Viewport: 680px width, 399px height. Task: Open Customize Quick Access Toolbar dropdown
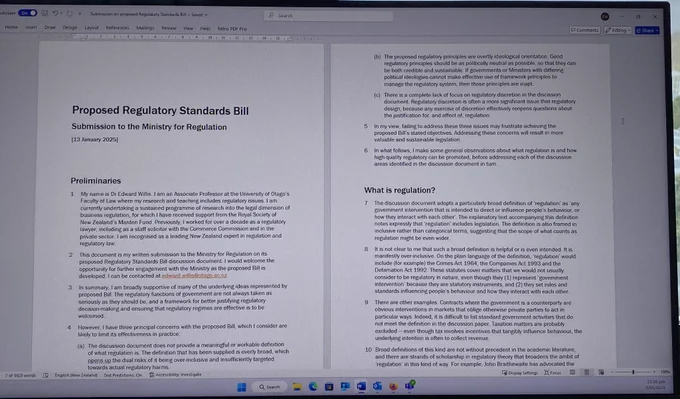(79, 14)
